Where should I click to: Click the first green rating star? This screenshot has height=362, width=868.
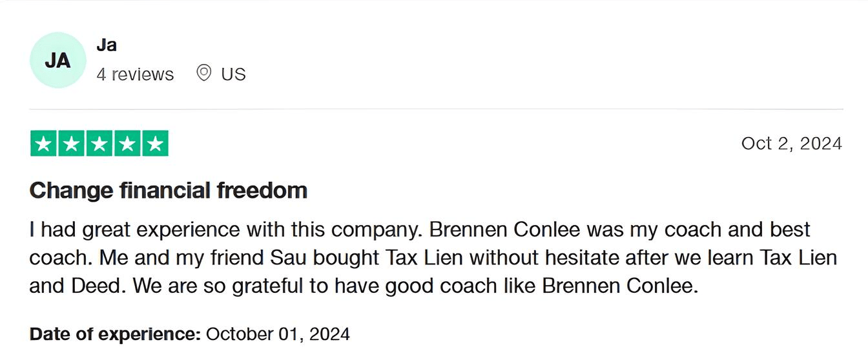(x=44, y=144)
